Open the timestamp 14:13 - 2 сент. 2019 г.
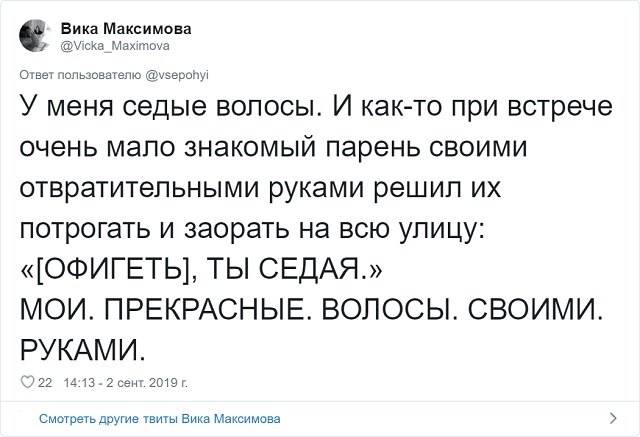The height and width of the screenshot is (437, 640). (x=125, y=382)
